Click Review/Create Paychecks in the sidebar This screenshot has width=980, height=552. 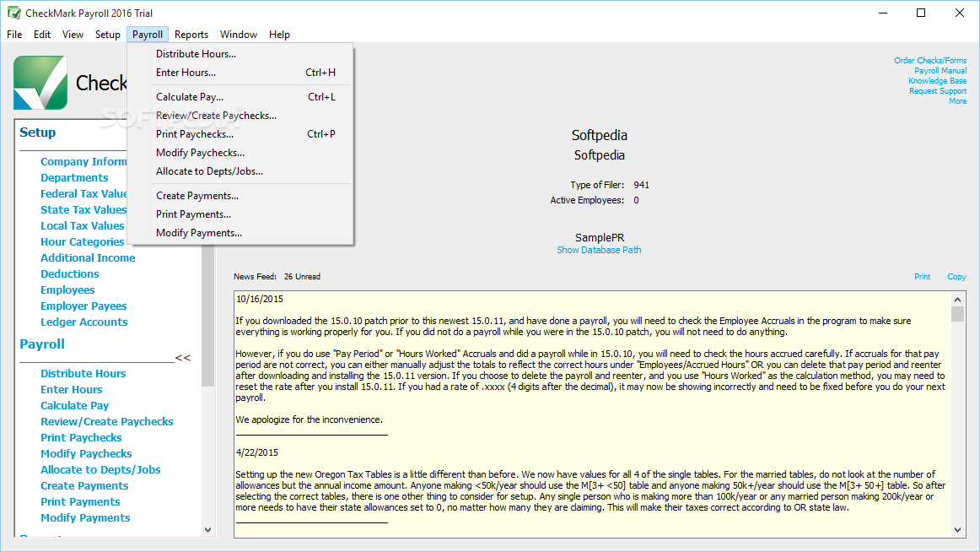tap(107, 421)
